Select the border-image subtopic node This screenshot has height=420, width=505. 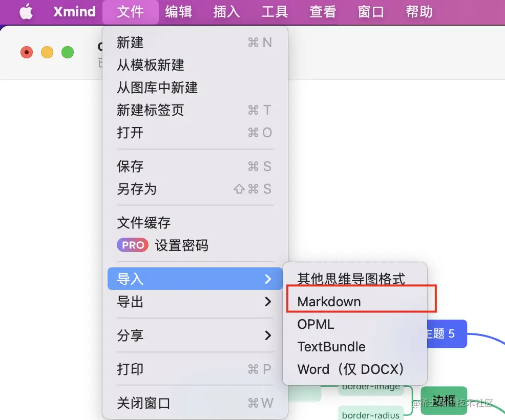point(371,389)
